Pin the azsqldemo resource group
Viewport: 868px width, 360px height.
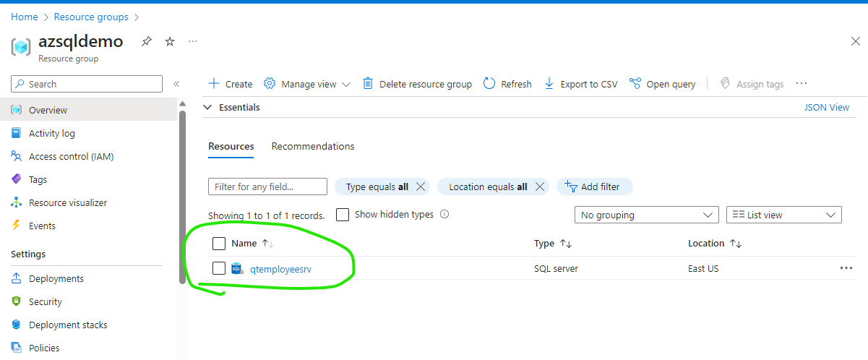(147, 41)
